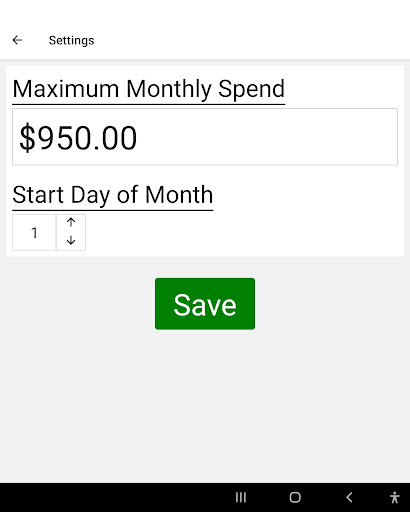Click the Start Day of Month heading
The height and width of the screenshot is (512, 410).
113,195
